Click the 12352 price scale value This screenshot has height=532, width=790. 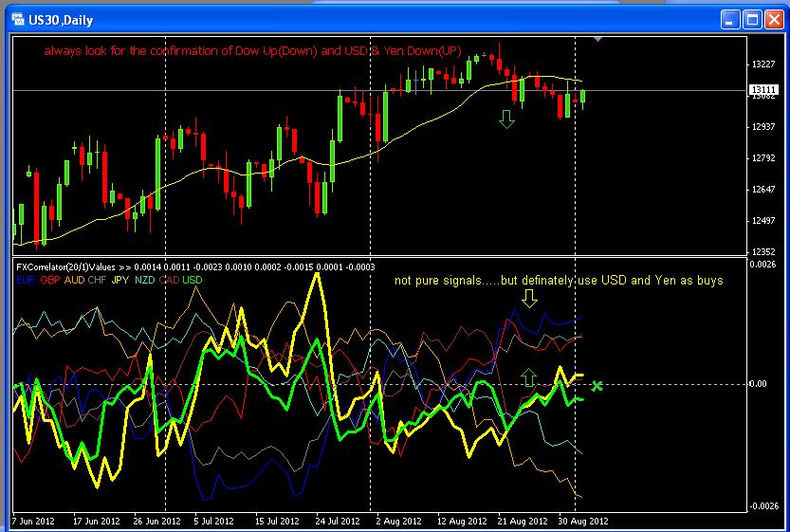[x=763, y=252]
